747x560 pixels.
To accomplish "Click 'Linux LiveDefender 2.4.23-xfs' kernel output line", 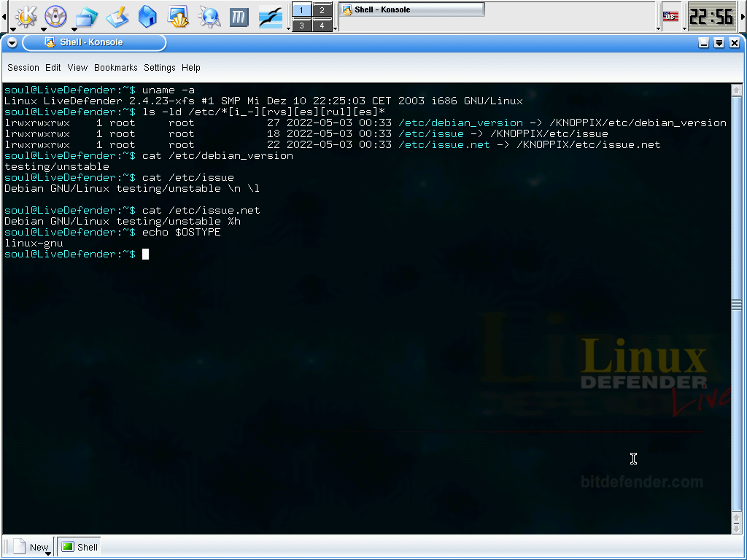I will point(263,101).
